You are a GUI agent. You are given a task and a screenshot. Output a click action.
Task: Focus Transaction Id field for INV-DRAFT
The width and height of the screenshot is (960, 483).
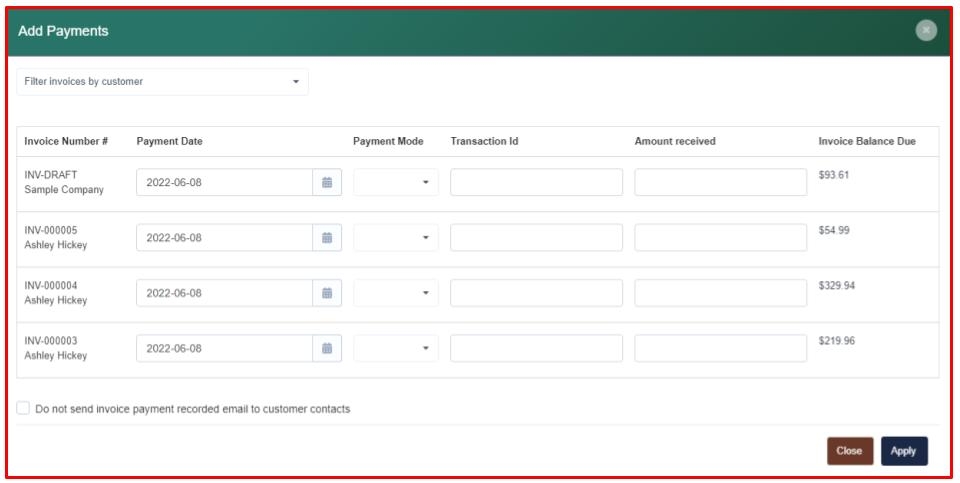[x=536, y=183]
